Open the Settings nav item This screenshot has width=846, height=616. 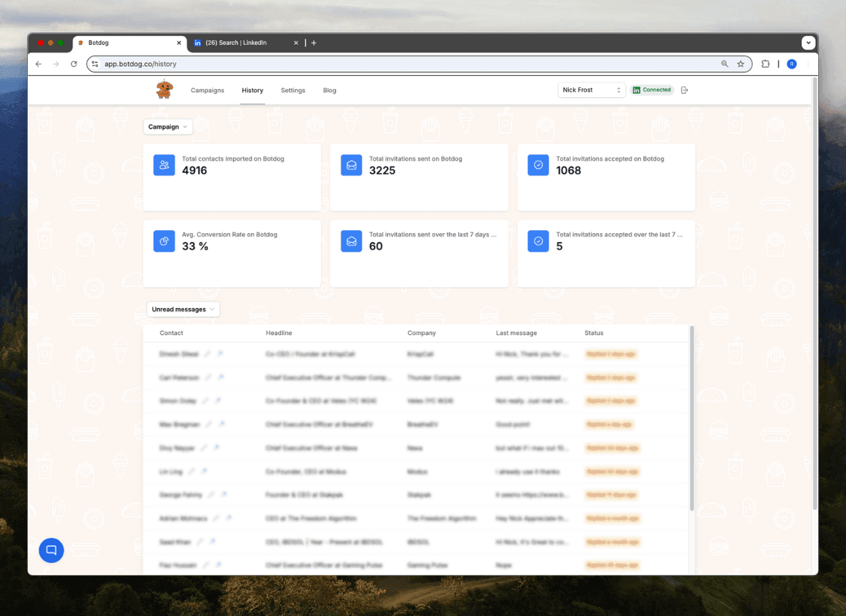tap(293, 90)
